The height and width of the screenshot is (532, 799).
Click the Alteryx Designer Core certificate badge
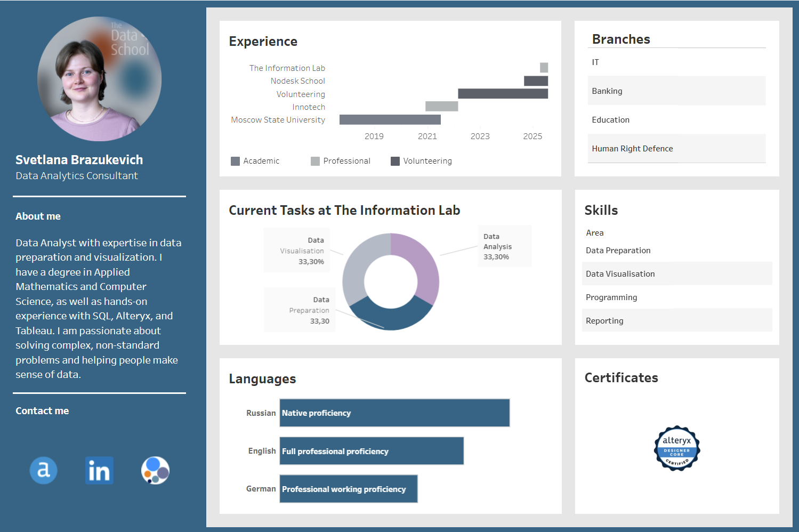[x=677, y=448]
